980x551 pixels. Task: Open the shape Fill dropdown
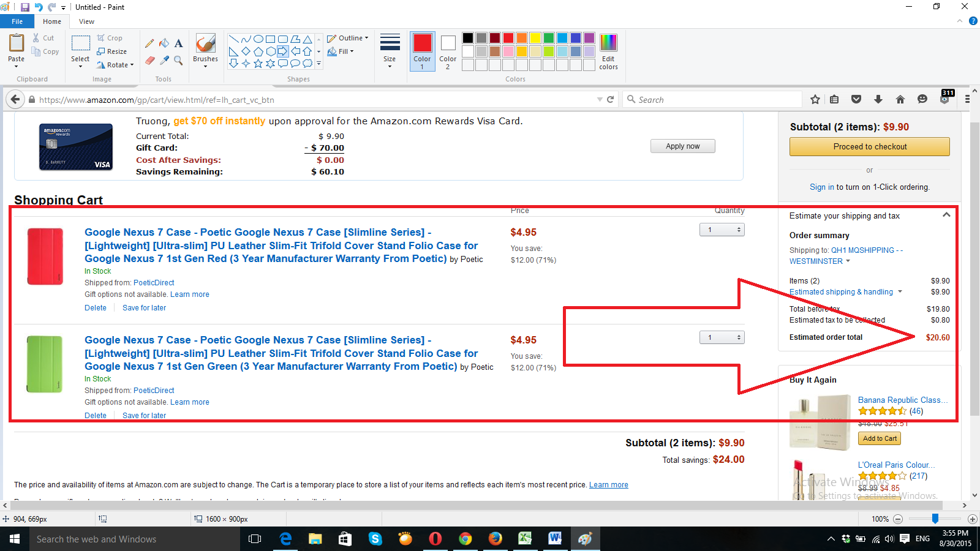(341, 51)
